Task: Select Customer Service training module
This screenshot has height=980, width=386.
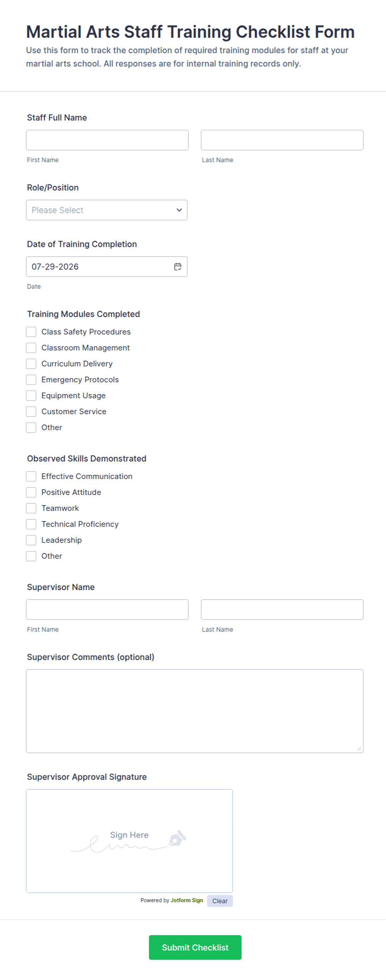Action: 31,411
